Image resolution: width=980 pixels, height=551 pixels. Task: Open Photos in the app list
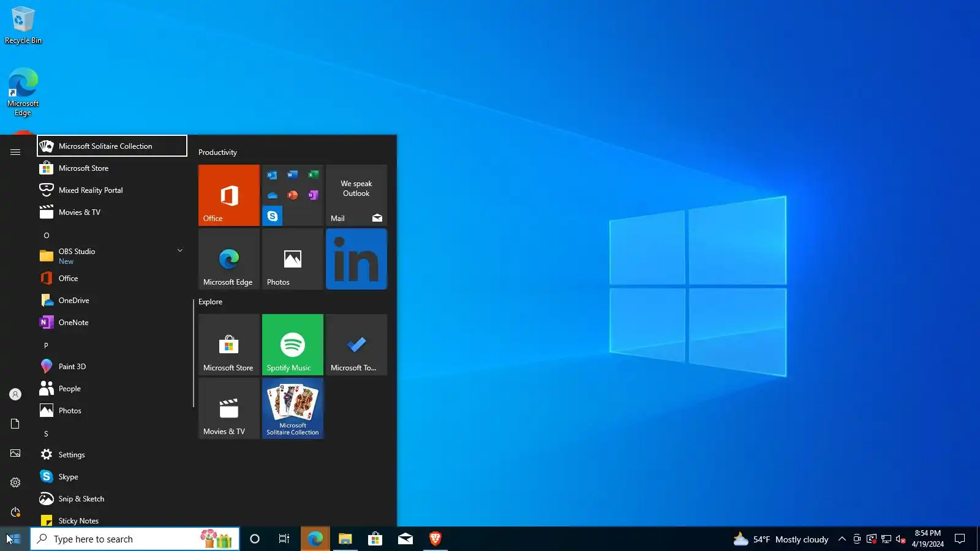[x=112, y=410]
